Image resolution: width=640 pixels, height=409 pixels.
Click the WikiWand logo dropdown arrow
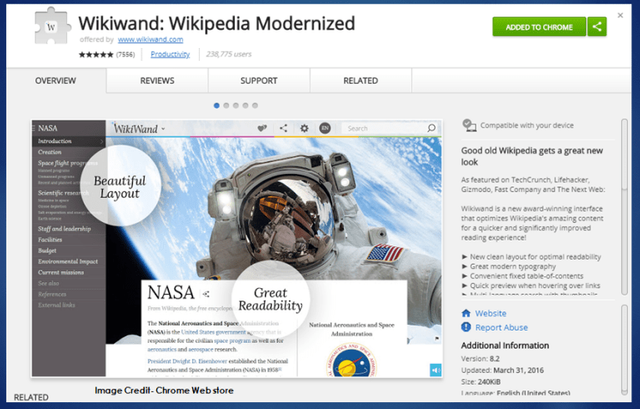[163, 129]
